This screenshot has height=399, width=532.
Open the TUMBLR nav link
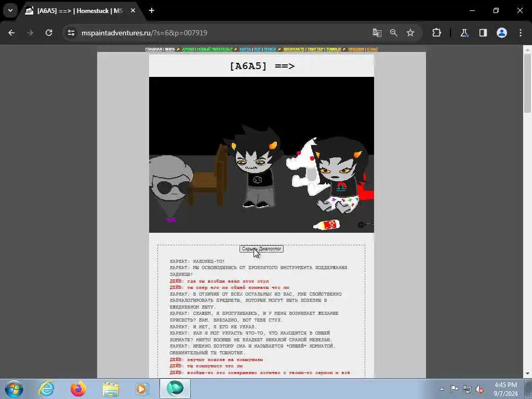coord(334,49)
